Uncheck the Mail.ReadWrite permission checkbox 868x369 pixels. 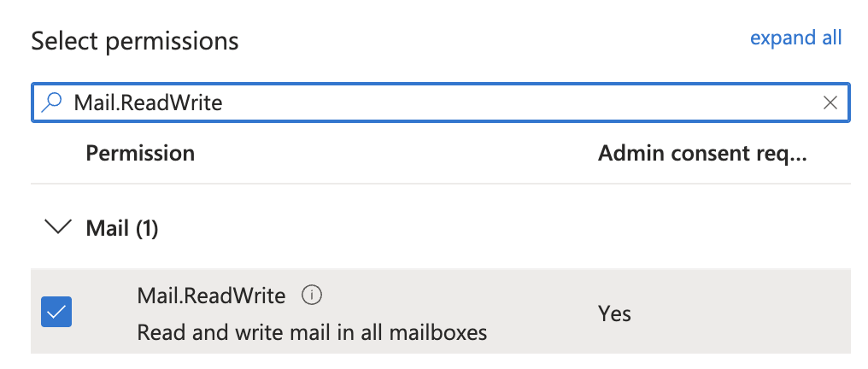point(56,313)
